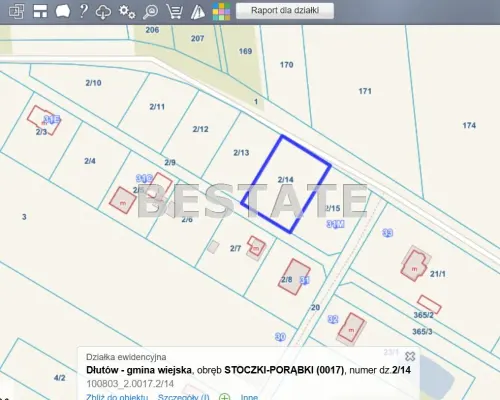Viewport: 500px width, 400px height.
Task: Open the overlapping windows icon in toolbar
Action: (x=16, y=11)
